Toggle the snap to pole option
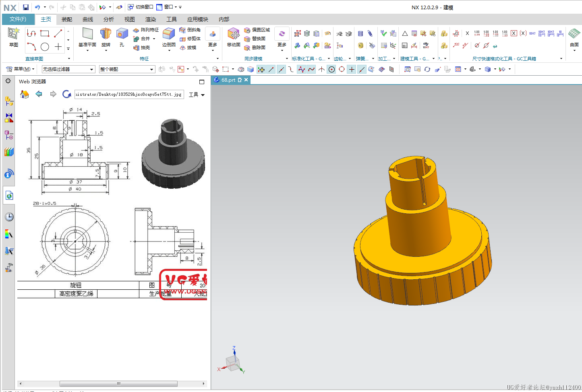The height and width of the screenshot is (392, 582). coord(301,69)
